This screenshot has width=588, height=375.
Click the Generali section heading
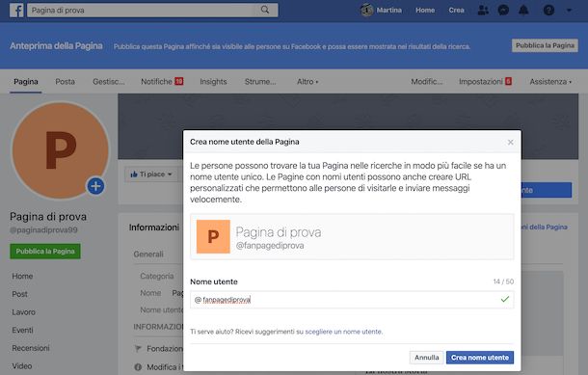point(148,254)
